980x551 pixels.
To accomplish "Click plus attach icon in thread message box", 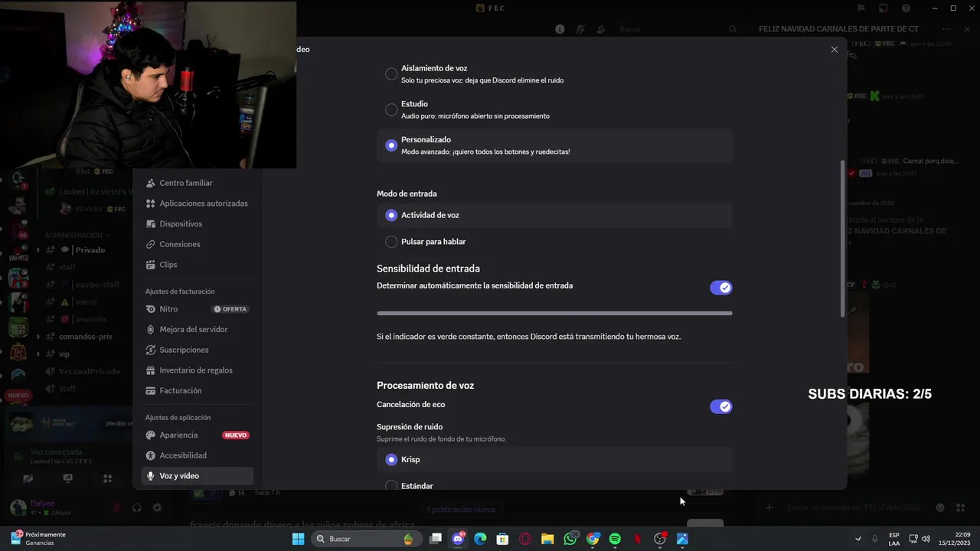I will (769, 507).
